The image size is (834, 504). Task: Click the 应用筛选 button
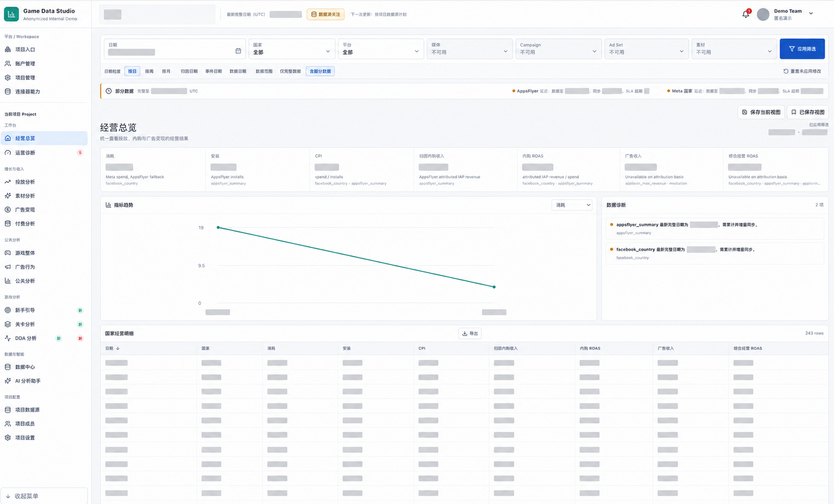[x=802, y=49]
